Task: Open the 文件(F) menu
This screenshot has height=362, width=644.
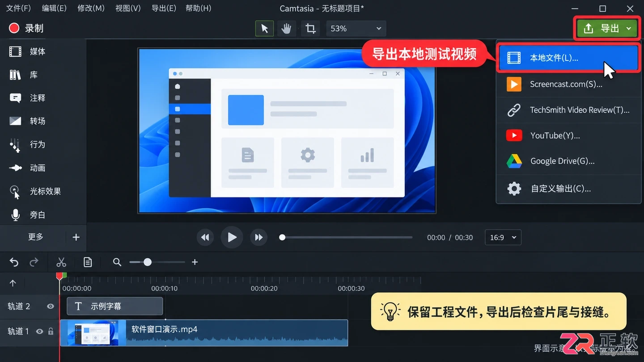Action: [x=18, y=8]
